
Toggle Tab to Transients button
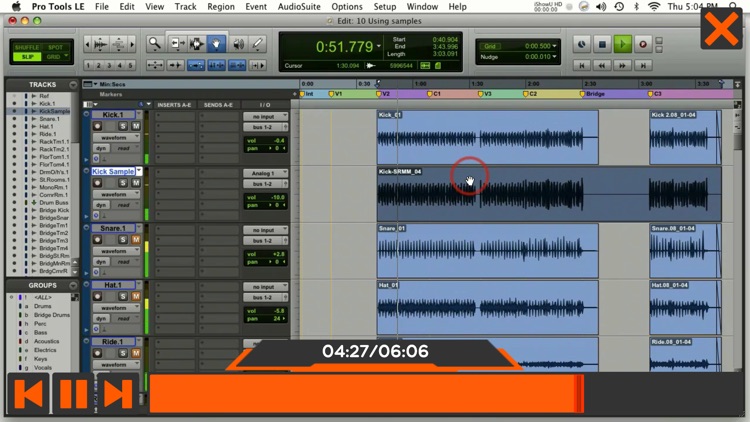coord(175,65)
